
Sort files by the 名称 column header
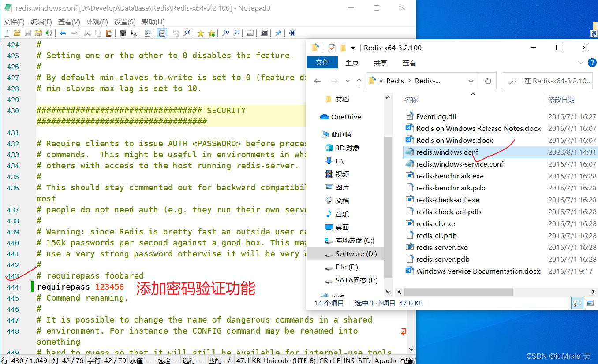tap(411, 100)
